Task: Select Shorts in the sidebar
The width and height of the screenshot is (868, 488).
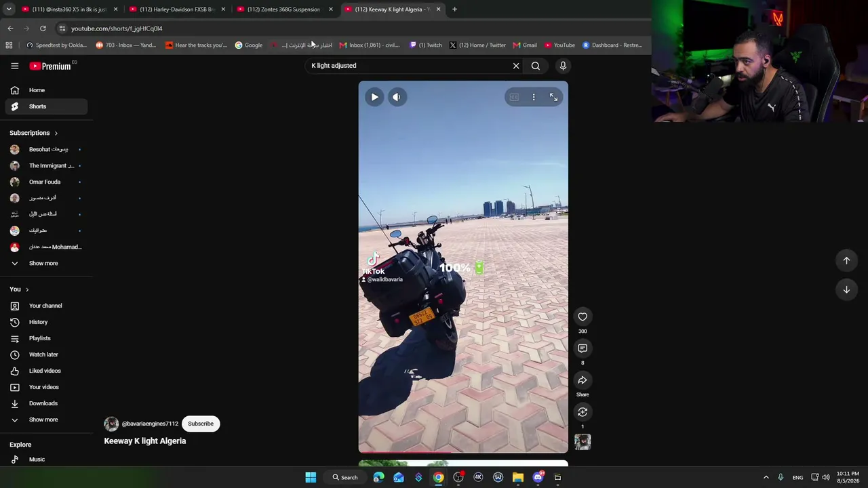Action: pos(46,106)
